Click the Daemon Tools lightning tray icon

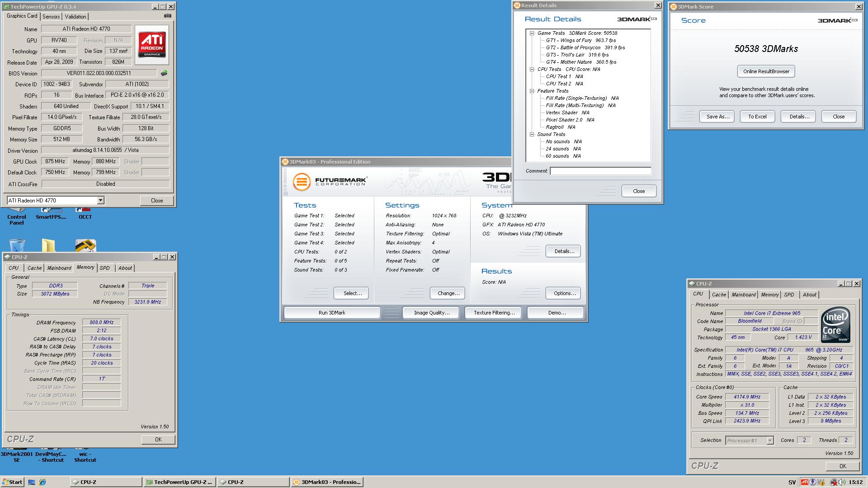pos(813,482)
